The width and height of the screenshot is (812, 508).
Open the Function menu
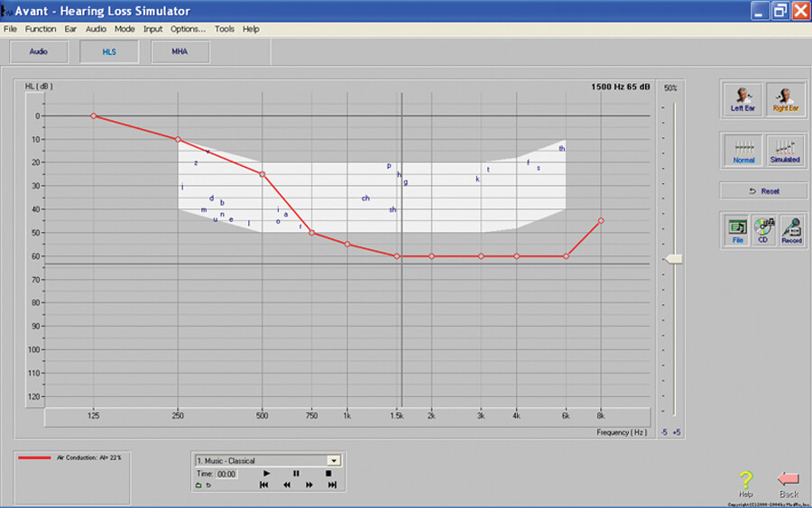[x=41, y=29]
